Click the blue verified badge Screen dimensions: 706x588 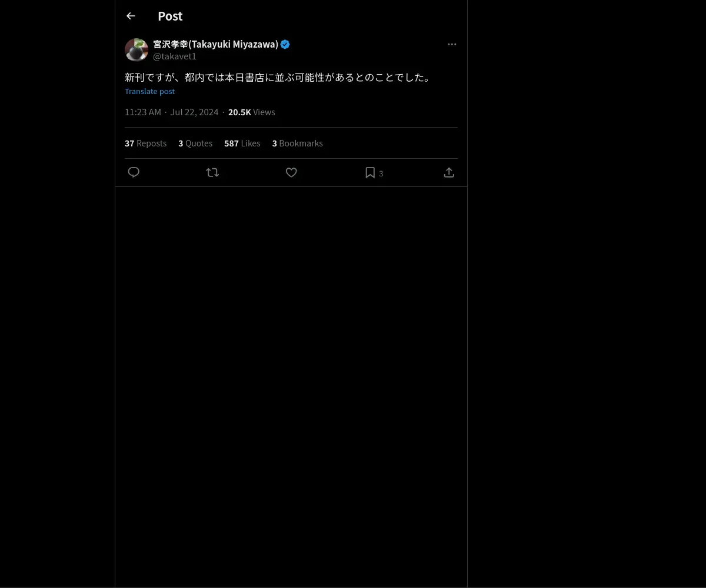tap(285, 44)
